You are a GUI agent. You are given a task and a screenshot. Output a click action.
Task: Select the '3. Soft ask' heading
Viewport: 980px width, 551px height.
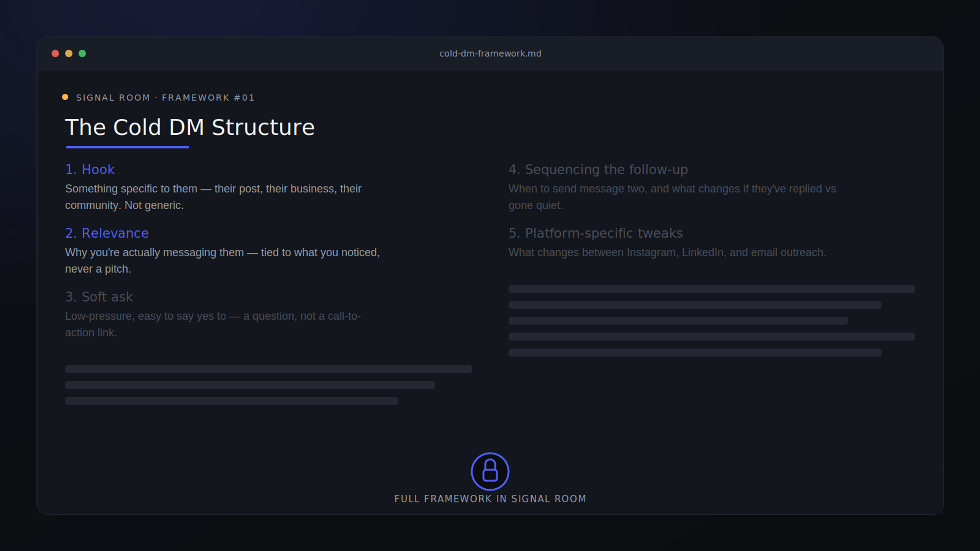99,297
